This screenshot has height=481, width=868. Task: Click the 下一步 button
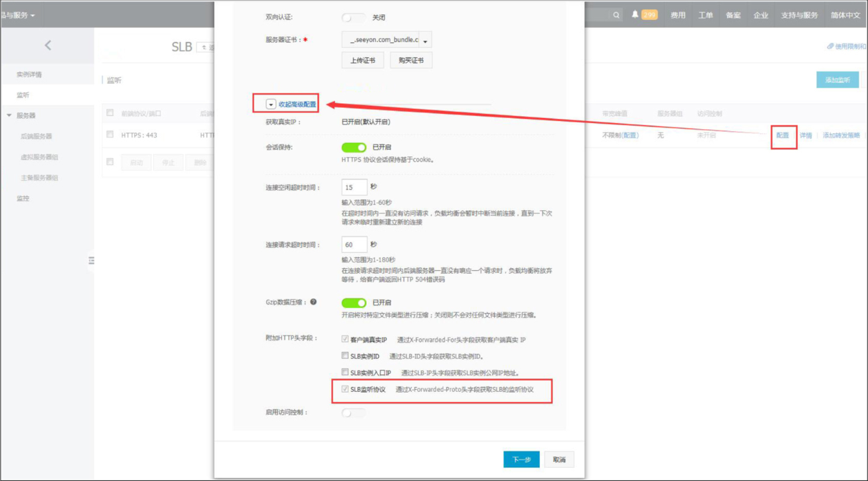pyautogui.click(x=521, y=460)
